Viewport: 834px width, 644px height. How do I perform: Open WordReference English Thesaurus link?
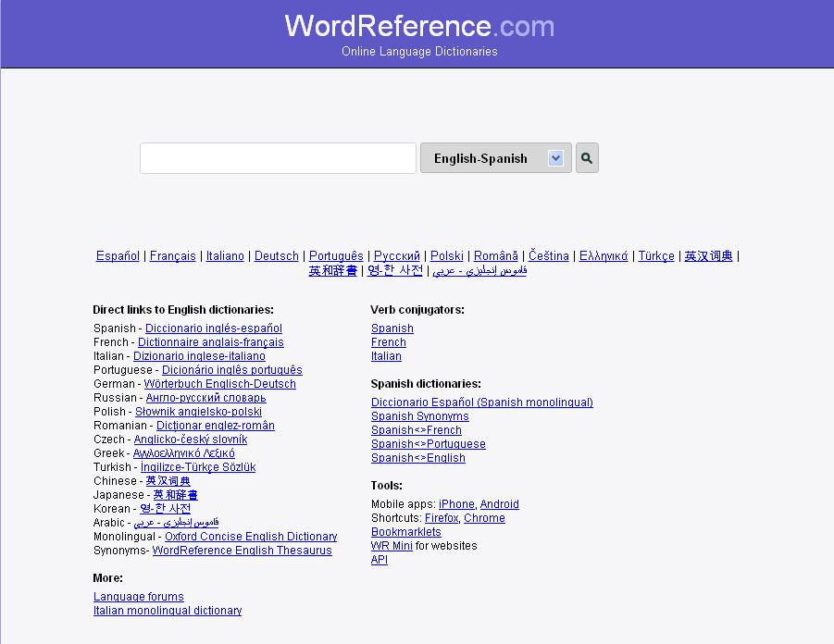click(242, 551)
